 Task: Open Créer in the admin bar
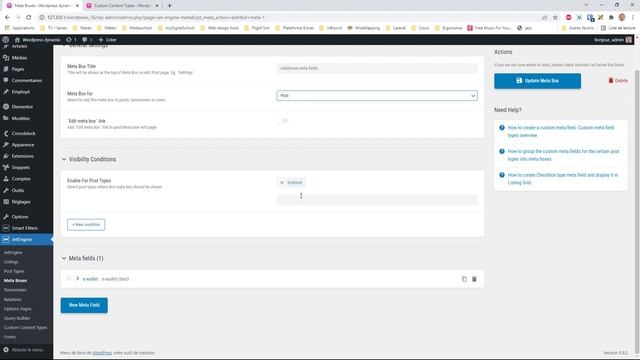point(107,40)
